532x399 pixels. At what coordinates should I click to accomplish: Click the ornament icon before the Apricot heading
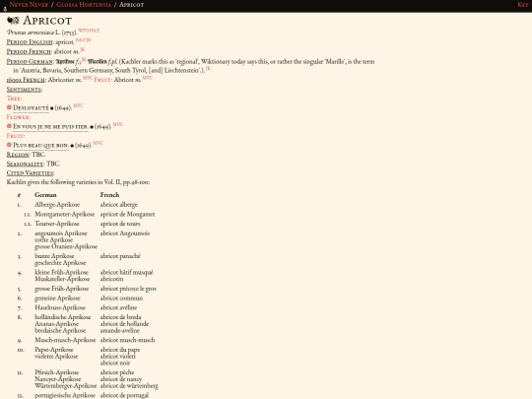point(13,21)
